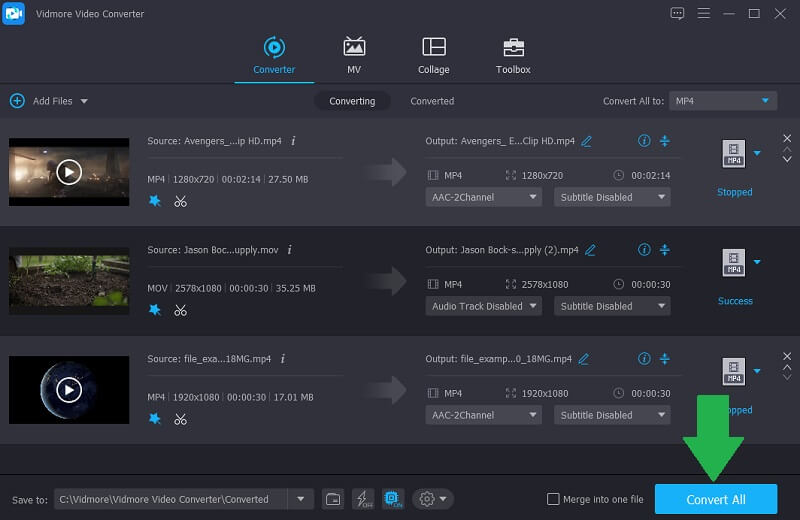Click the Jason Bock garden video thumbnail
800x520 pixels.
coord(69,281)
